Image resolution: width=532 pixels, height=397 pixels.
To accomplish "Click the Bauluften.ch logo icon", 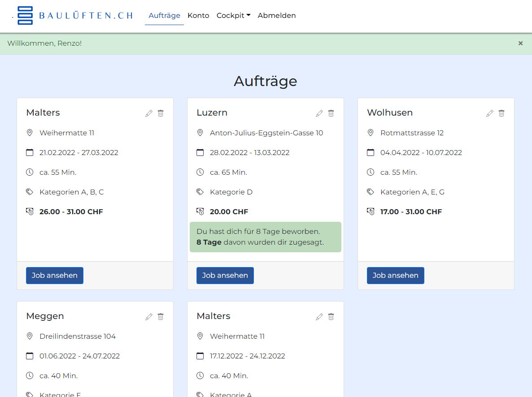I will (x=25, y=16).
